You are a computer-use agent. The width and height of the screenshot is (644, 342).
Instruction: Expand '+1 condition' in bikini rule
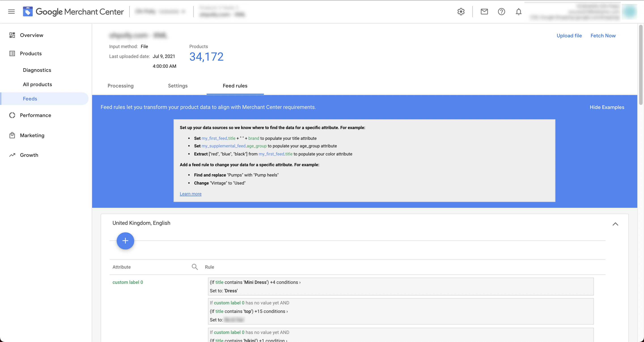point(273,340)
